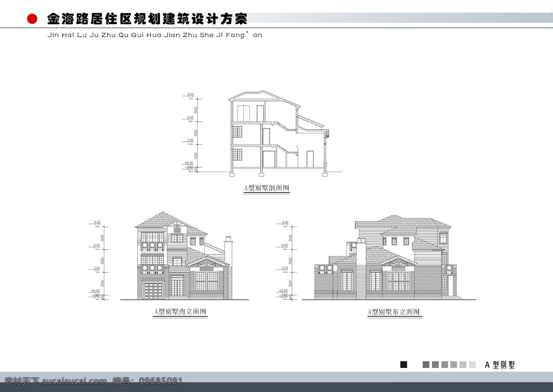This screenshot has width=553, height=392.
Task: Pick the lightest gray swatch in the gray row
Action: coord(472,364)
